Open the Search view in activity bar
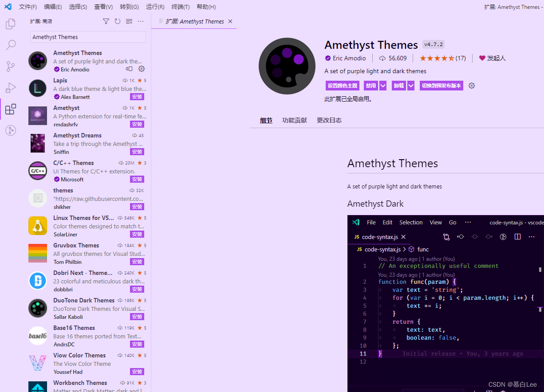544x392 pixels. click(11, 45)
